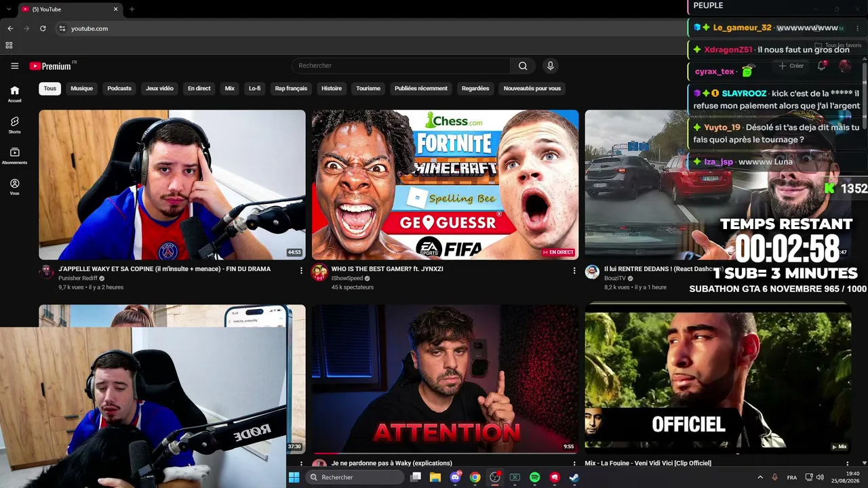The image size is (868, 488).
Task: Filter by the Jeux vidéo chip
Action: click(159, 88)
